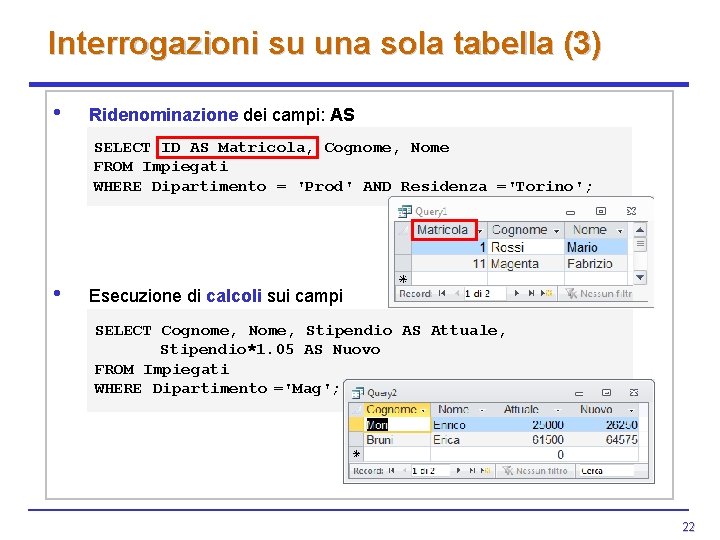Create new blank record in Query1
The width and height of the screenshot is (720, 540).
pyautogui.click(x=546, y=293)
